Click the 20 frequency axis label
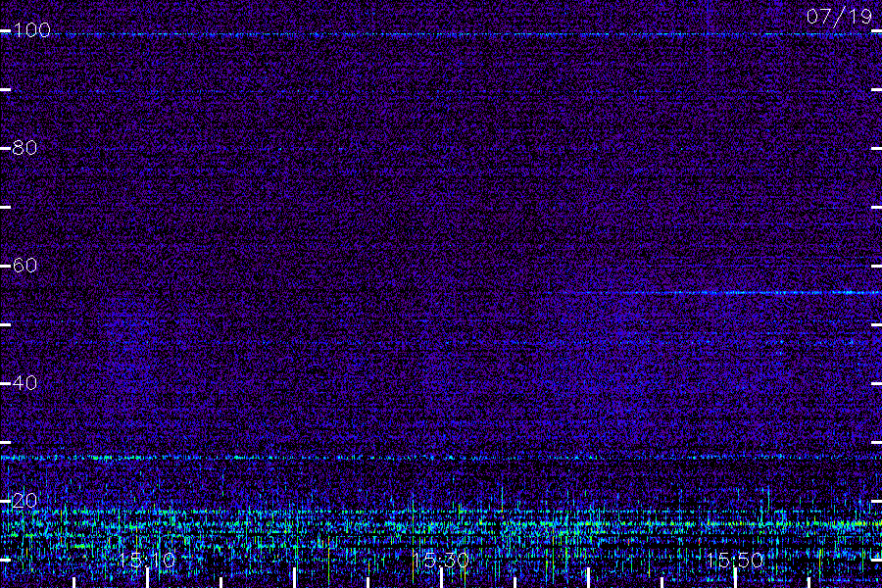Screen dimensions: 882x588 tap(24, 500)
